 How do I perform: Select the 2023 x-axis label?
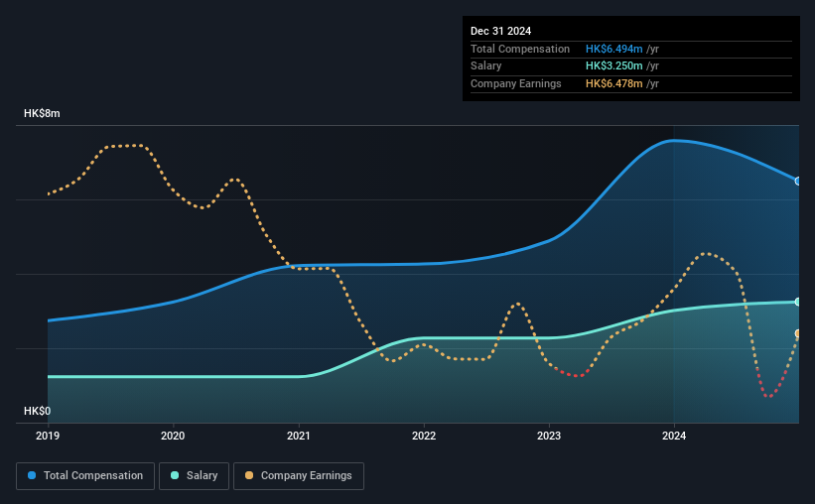(549, 436)
